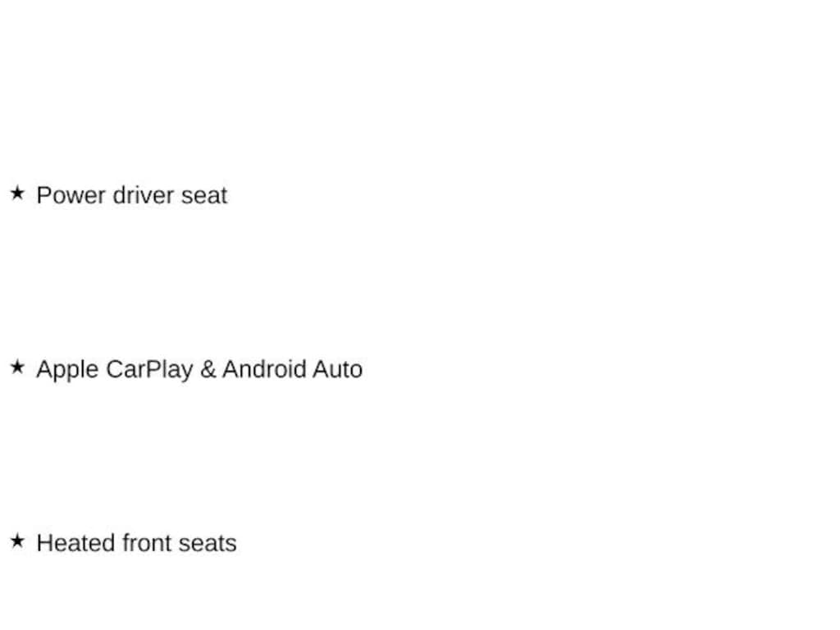Viewport: 840px width, 630px height.
Task: Click the word "Android"
Action: click(264, 369)
